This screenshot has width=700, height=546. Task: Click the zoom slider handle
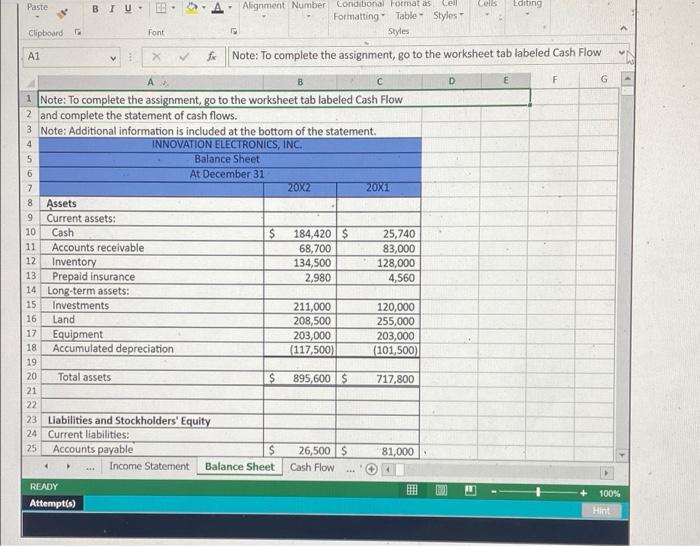[x=538, y=492]
